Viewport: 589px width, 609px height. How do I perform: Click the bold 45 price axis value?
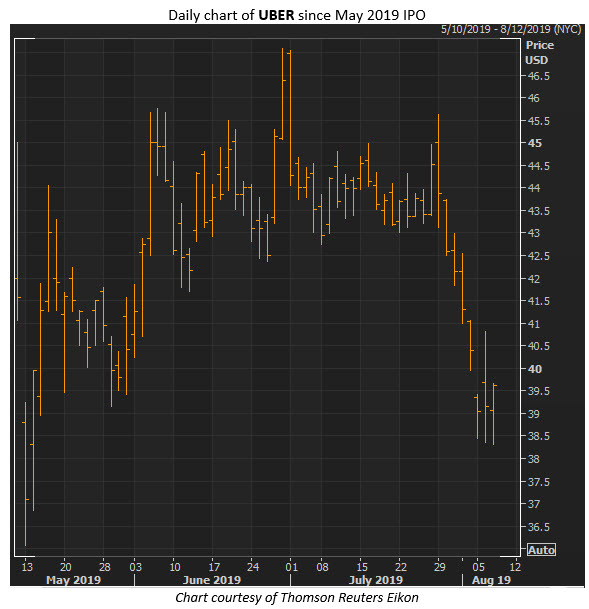click(534, 143)
